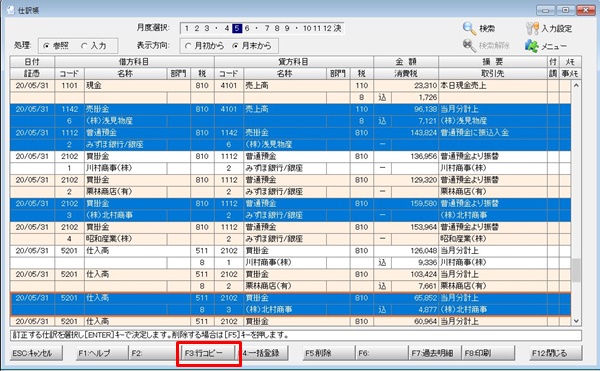The height and width of the screenshot is (371, 600).
Task: Click consumption tax 1,726 cell
Action: point(415,98)
